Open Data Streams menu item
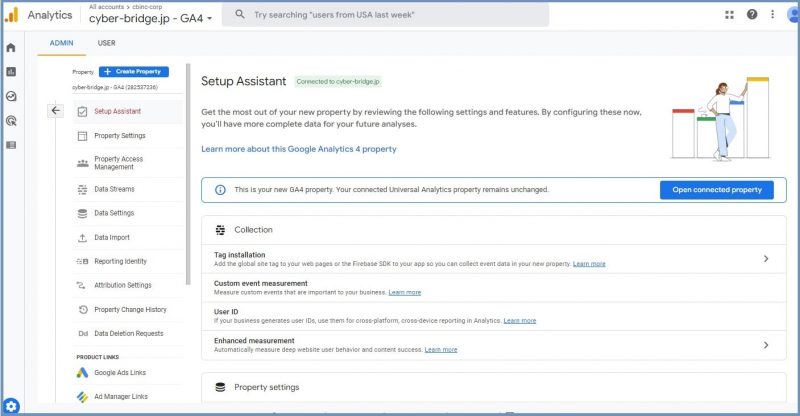Viewport: 800px width, 416px height. (x=128, y=189)
